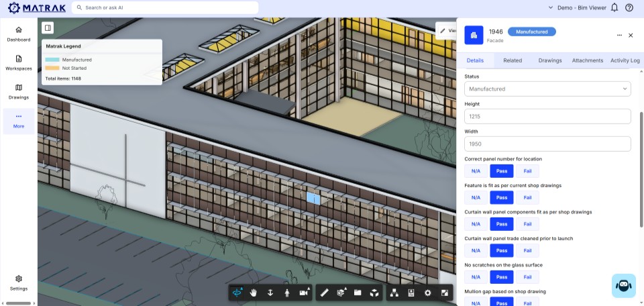Toggle full screen viewer mode
The width and height of the screenshot is (644, 306).
click(444, 293)
